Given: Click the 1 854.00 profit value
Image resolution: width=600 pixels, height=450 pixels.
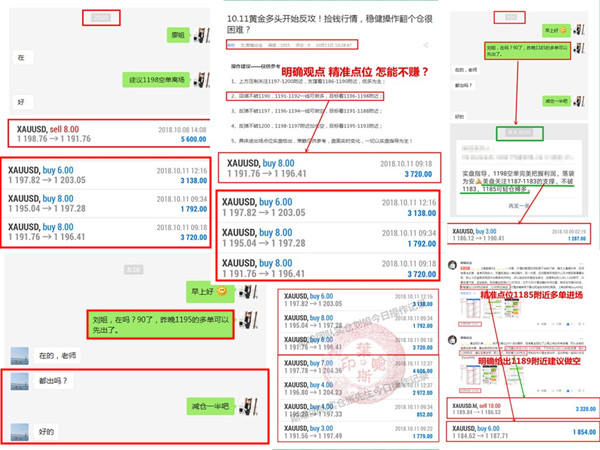Looking at the screenshot, I should pos(584,432).
